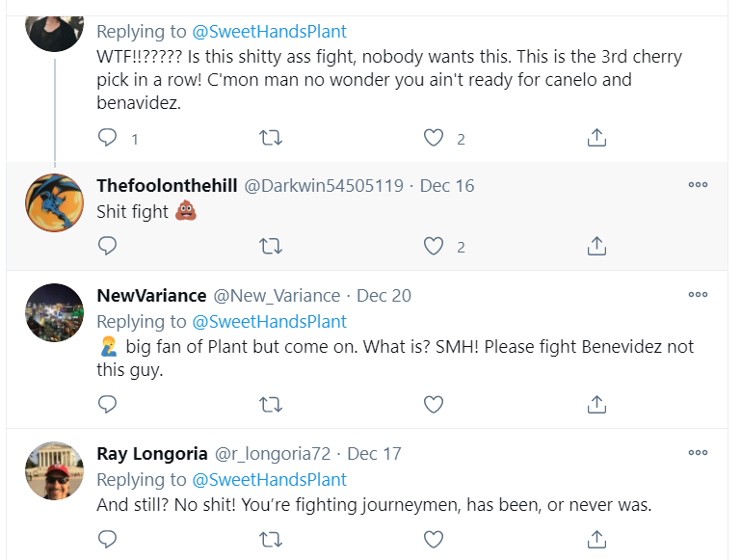Image resolution: width=741 pixels, height=560 pixels.
Task: Open the Dec 16 tweet timestamp
Action: [x=447, y=186]
